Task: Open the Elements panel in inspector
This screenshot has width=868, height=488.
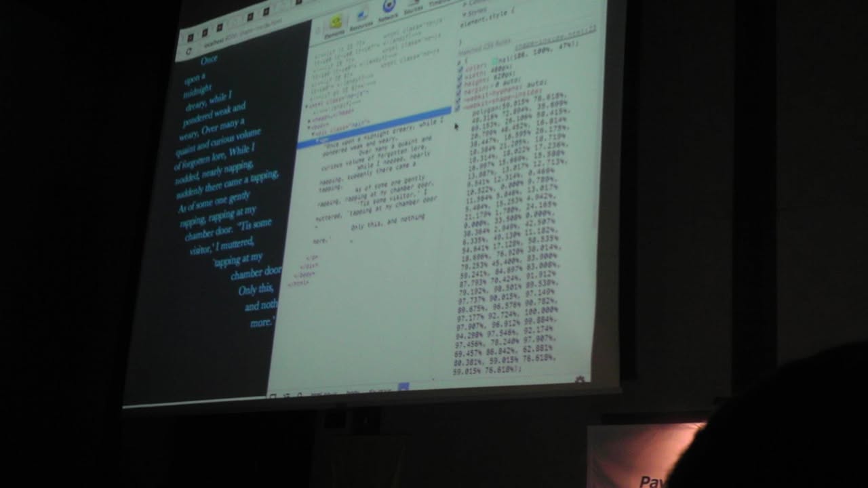Action: 335,26
